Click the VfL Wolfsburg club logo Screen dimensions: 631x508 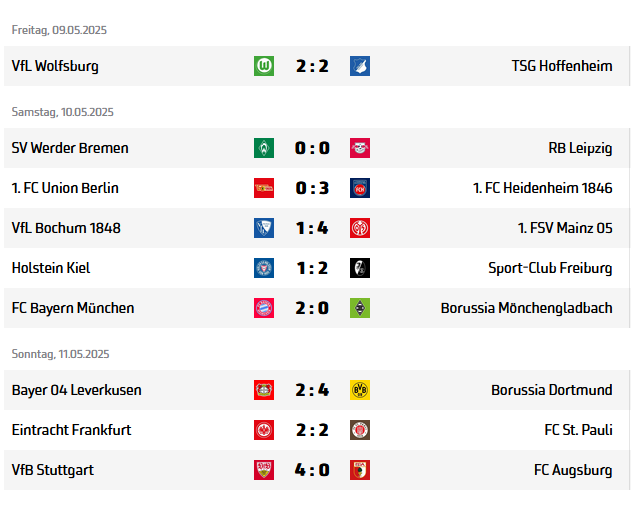264,66
